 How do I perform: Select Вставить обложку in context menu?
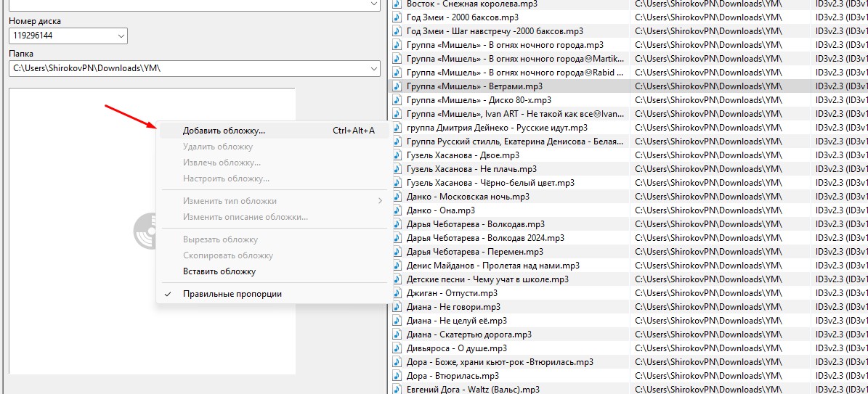click(x=219, y=271)
